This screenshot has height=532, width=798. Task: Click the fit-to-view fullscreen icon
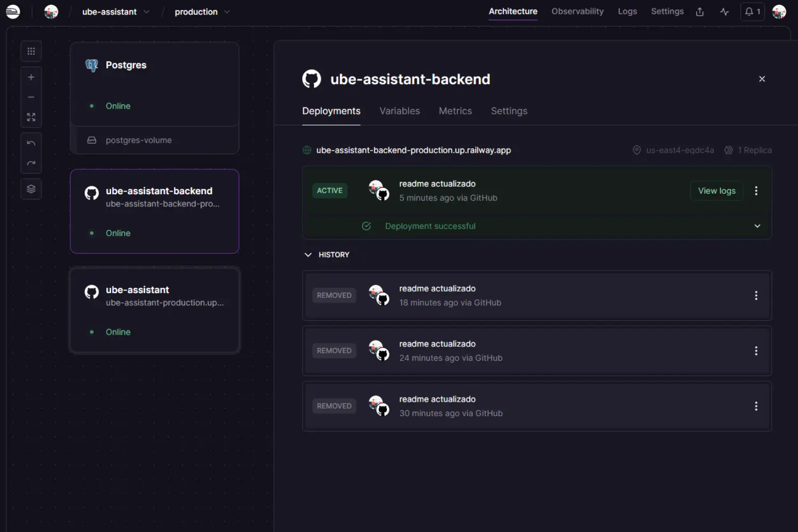(x=31, y=117)
